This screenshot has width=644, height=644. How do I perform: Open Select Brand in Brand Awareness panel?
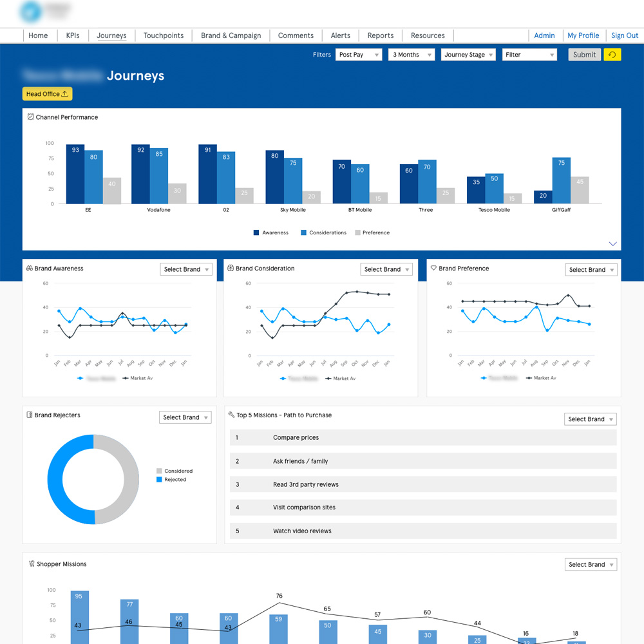[186, 269]
